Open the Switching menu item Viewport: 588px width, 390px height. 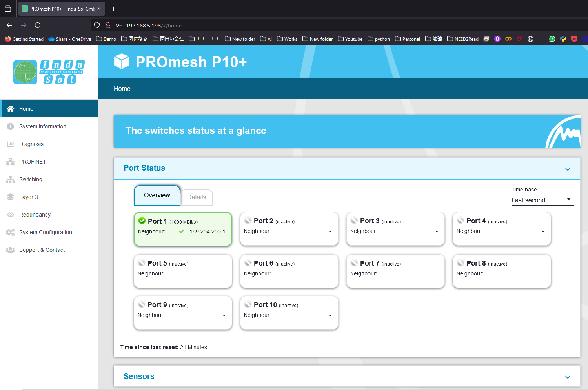tap(49, 179)
